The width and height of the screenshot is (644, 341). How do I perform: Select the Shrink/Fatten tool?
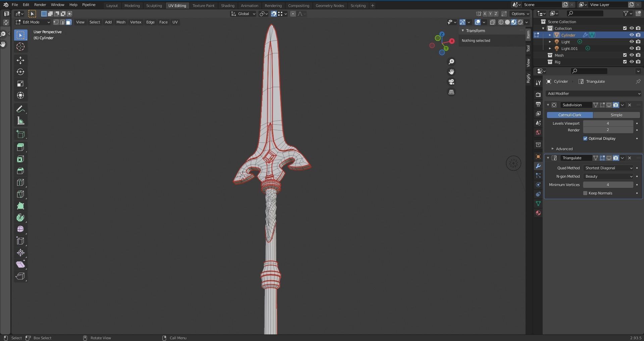click(20, 253)
